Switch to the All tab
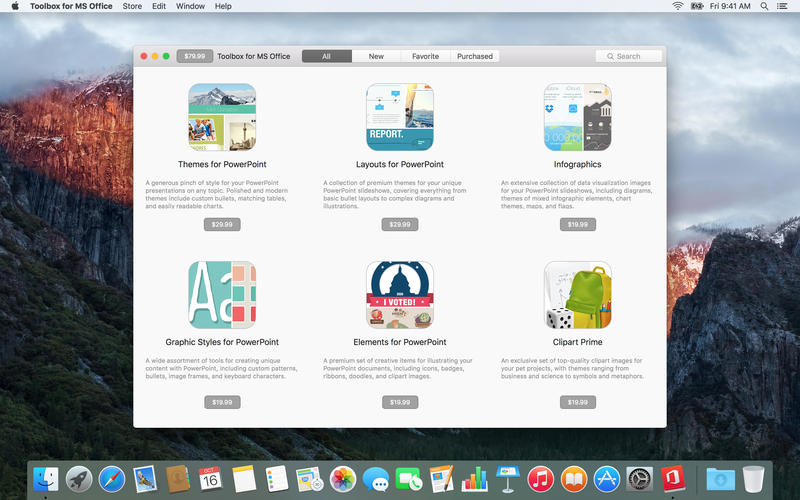Image resolution: width=800 pixels, height=500 pixels. (x=327, y=56)
